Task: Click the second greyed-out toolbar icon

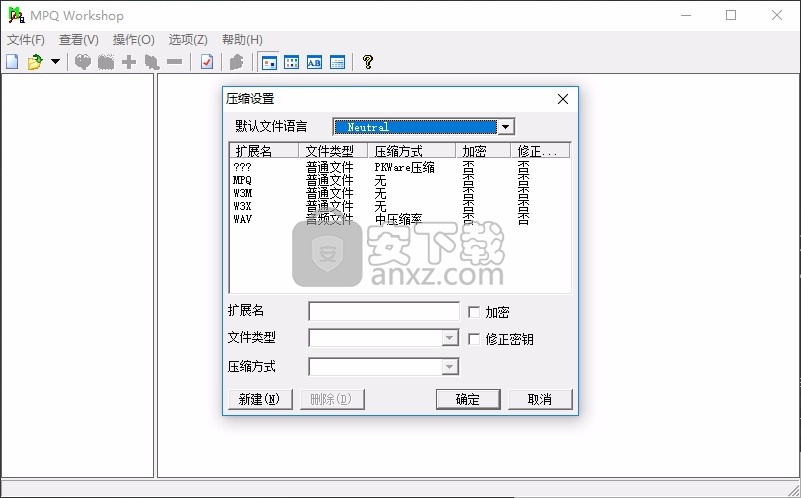Action: 106,62
